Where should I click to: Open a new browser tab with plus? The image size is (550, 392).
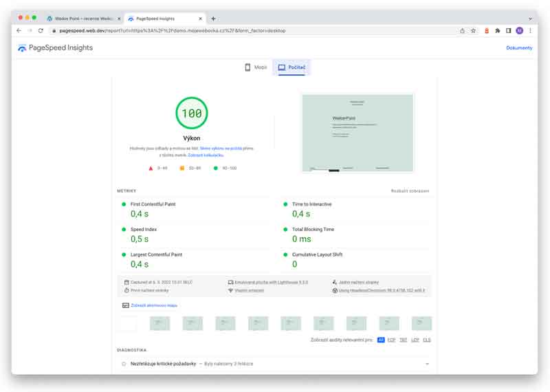coord(213,19)
